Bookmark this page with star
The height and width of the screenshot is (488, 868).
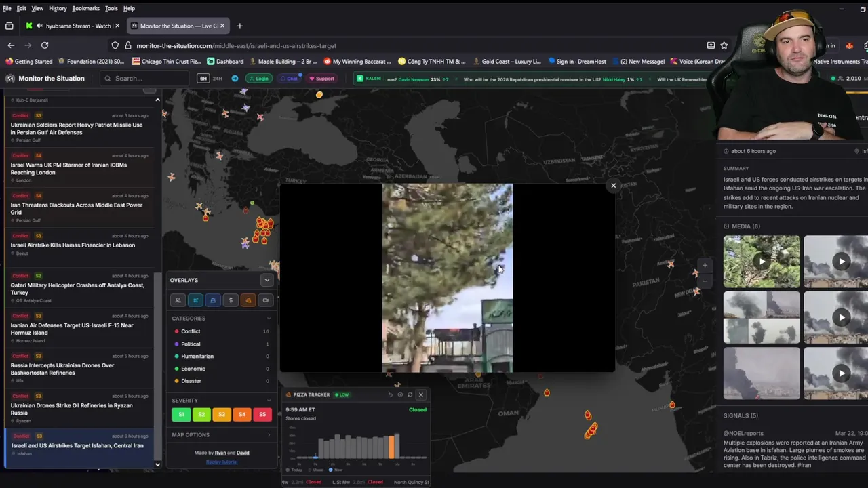pos(724,45)
